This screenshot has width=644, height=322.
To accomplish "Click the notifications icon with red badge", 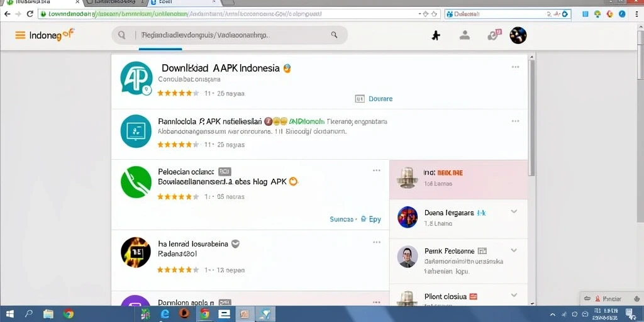I will [494, 35].
